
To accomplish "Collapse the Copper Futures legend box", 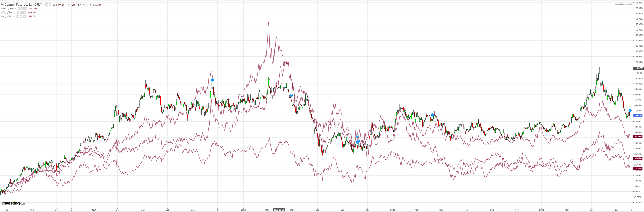I will [2, 5].
